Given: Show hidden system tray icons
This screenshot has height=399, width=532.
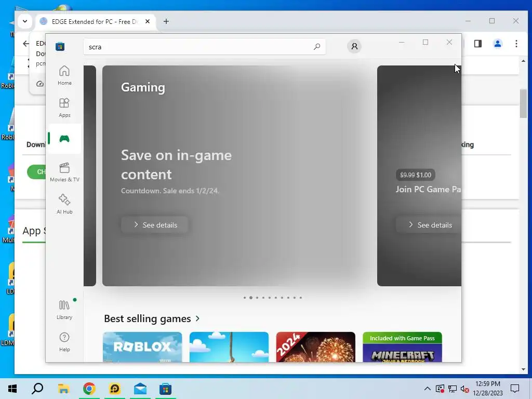Looking at the screenshot, I should (x=428, y=389).
